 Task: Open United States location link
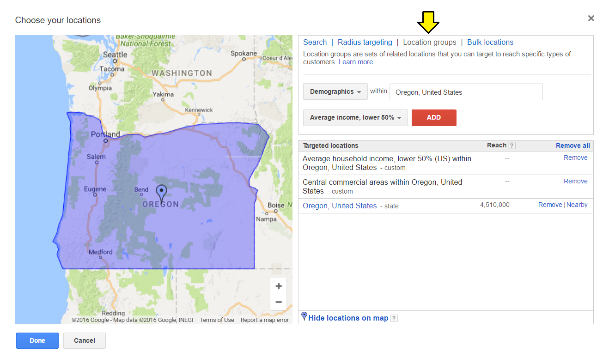[x=354, y=206]
